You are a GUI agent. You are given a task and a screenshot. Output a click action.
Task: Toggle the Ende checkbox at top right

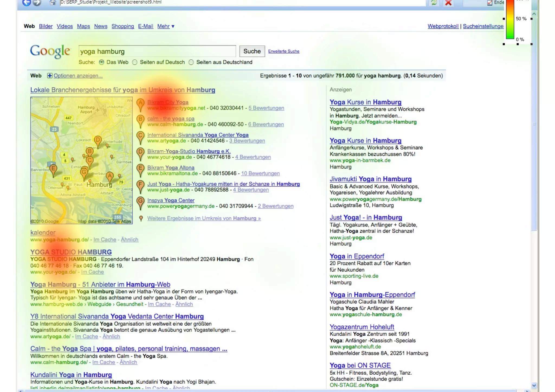489,3
